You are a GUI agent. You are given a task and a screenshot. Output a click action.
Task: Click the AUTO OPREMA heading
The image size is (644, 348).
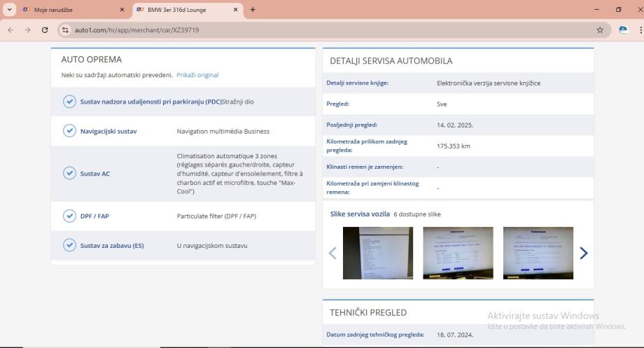coord(92,60)
